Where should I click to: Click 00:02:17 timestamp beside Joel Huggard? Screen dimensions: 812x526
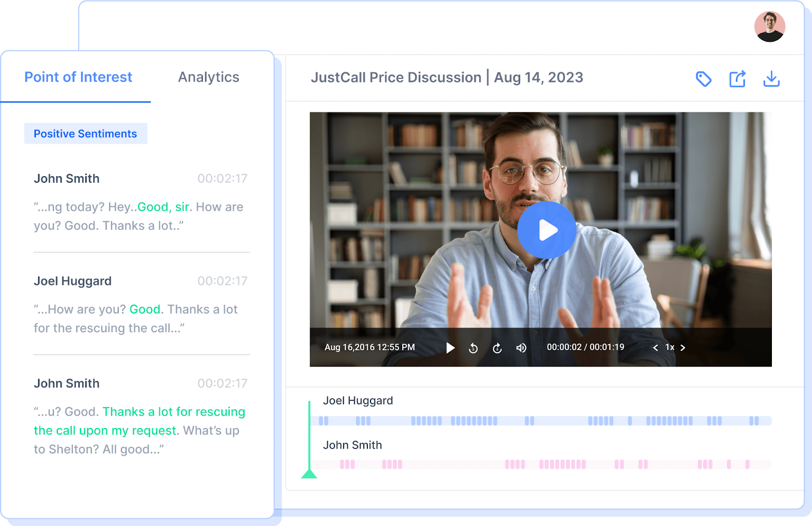[222, 281]
